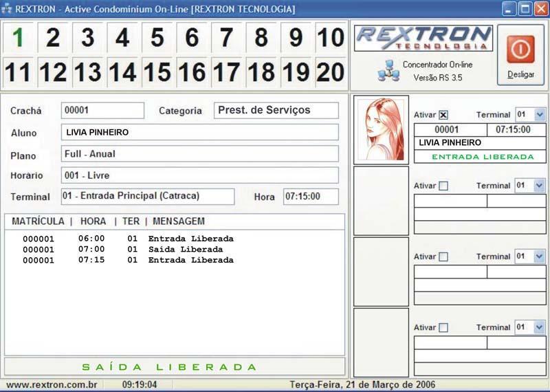Click the Horário field 001 - Livre
Image resolution: width=550 pixels, height=392 pixels.
(x=199, y=175)
